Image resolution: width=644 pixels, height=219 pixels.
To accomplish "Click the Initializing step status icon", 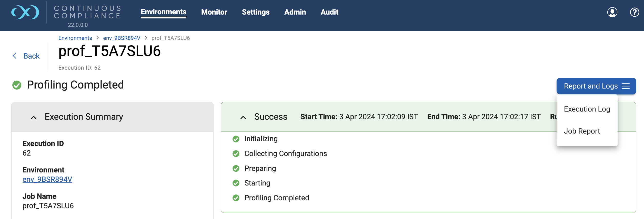I will point(236,139).
